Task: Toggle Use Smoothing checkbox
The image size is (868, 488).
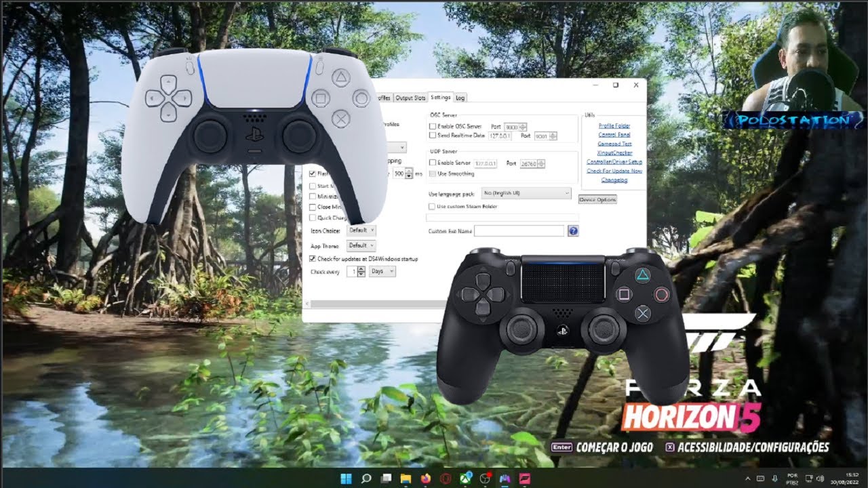Action: tap(433, 174)
